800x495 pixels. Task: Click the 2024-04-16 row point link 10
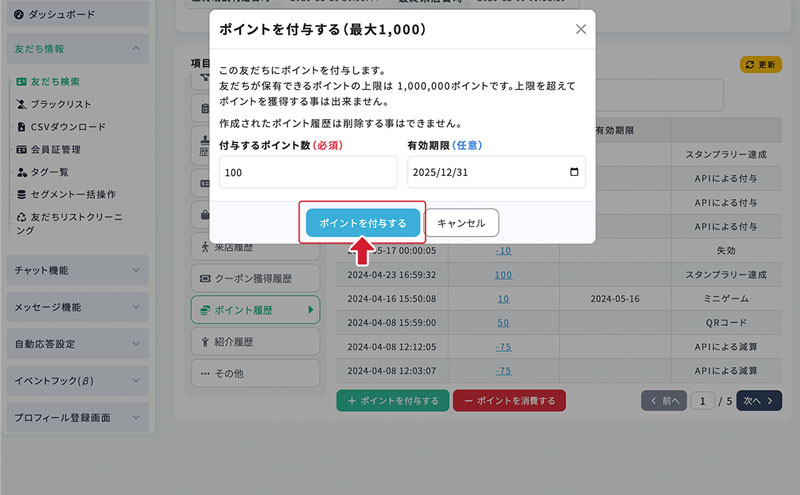pos(503,299)
